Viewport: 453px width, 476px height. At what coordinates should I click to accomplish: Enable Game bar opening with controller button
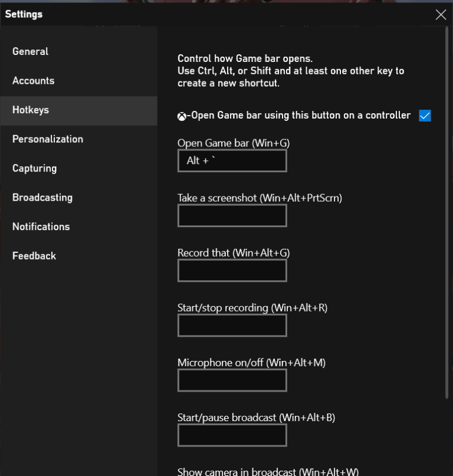point(425,116)
